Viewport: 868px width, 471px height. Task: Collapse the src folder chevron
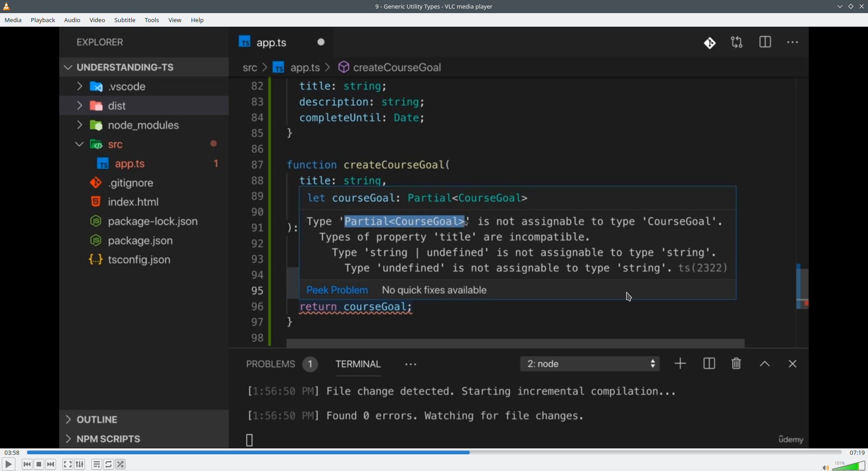coord(80,144)
